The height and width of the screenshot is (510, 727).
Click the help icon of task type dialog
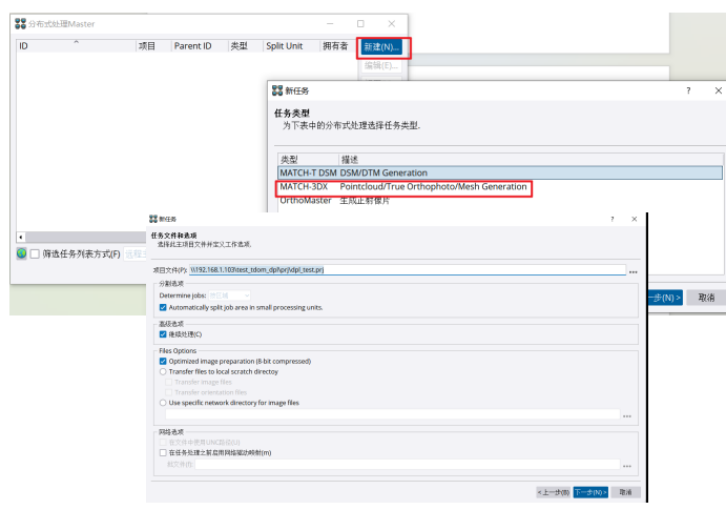click(x=687, y=90)
